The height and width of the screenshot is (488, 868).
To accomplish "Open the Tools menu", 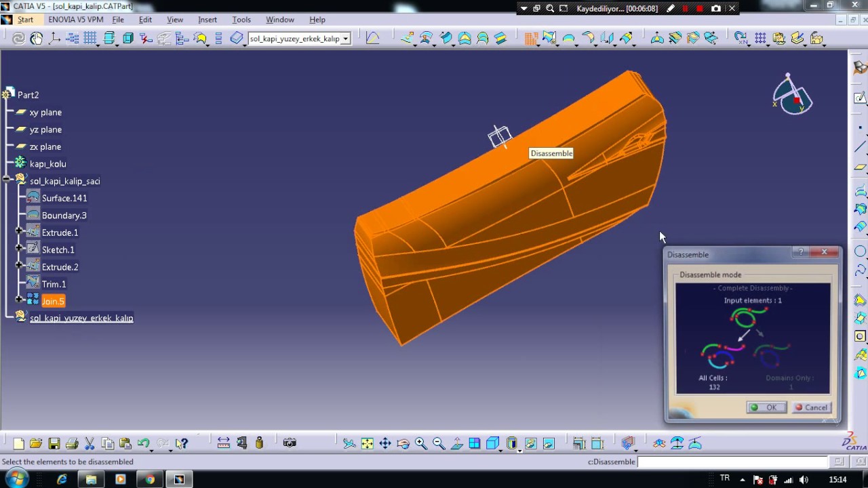I will coord(241,20).
